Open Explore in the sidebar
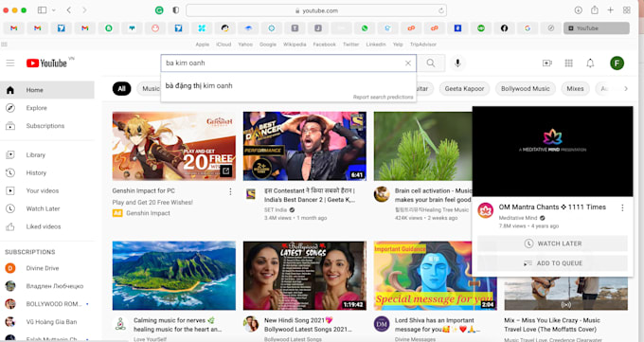Screen dimensions: 644x342 coord(47,108)
